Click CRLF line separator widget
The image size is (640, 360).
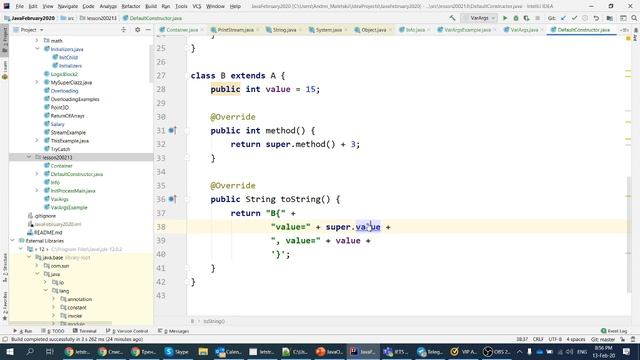click(538, 339)
